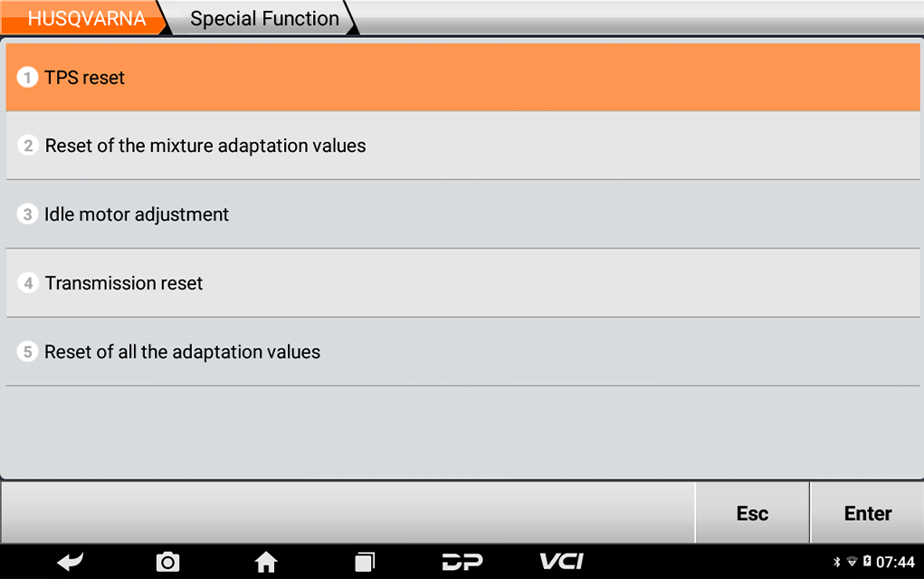
Task: Choose Transmission reset option
Action: 462,283
